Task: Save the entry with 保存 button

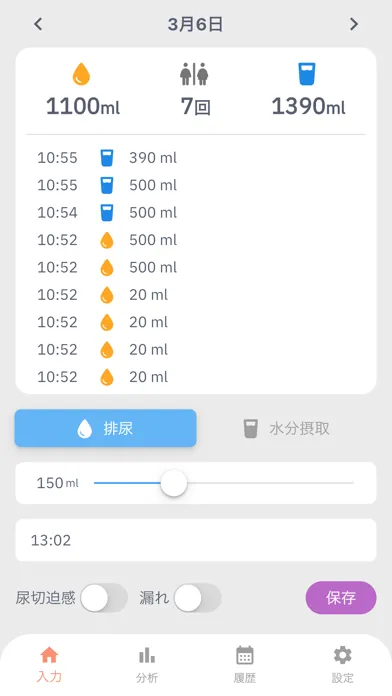Action: coord(341,598)
